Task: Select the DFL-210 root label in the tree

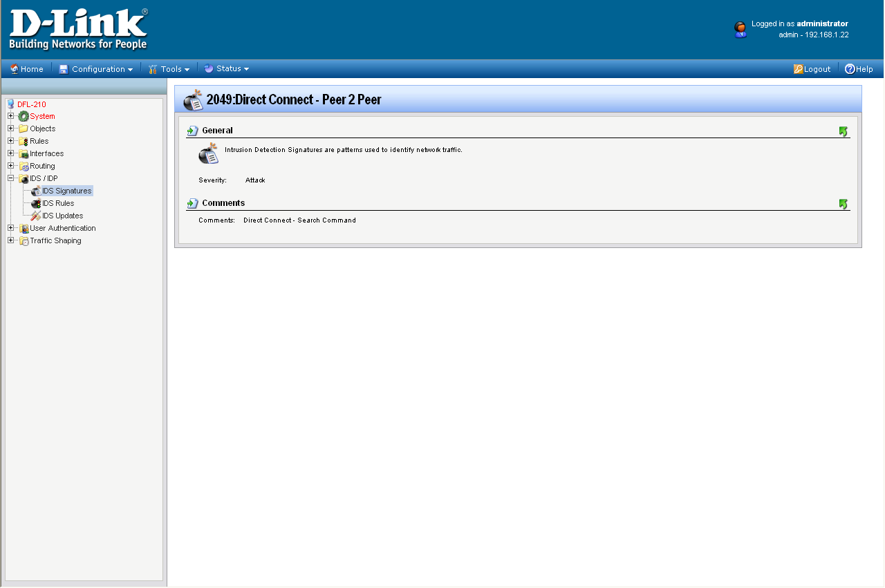Action: 32,104
